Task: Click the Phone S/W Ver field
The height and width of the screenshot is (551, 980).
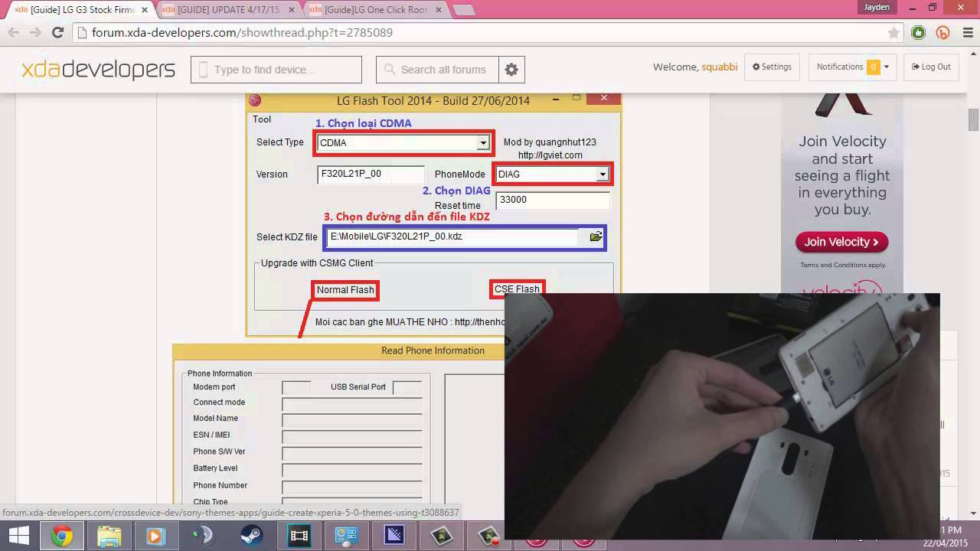Action: point(352,452)
